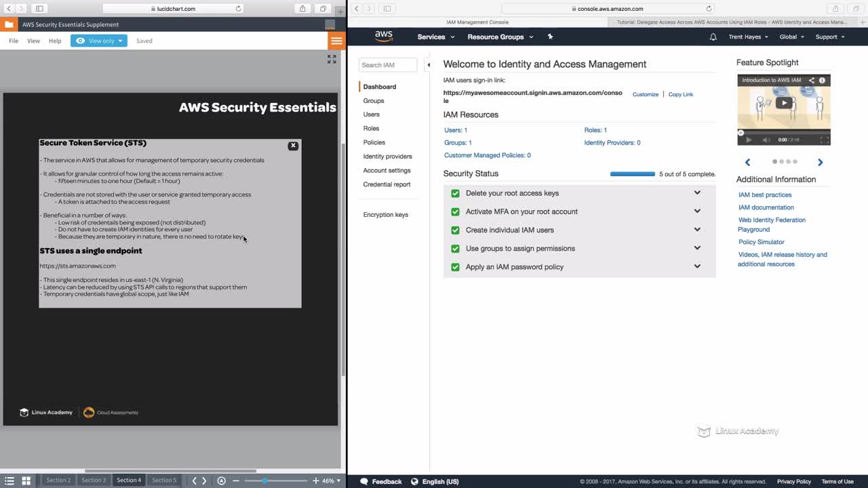This screenshot has height=488, width=868.
Task: Adjust the Lucidchart zoom slider
Action: point(264,481)
